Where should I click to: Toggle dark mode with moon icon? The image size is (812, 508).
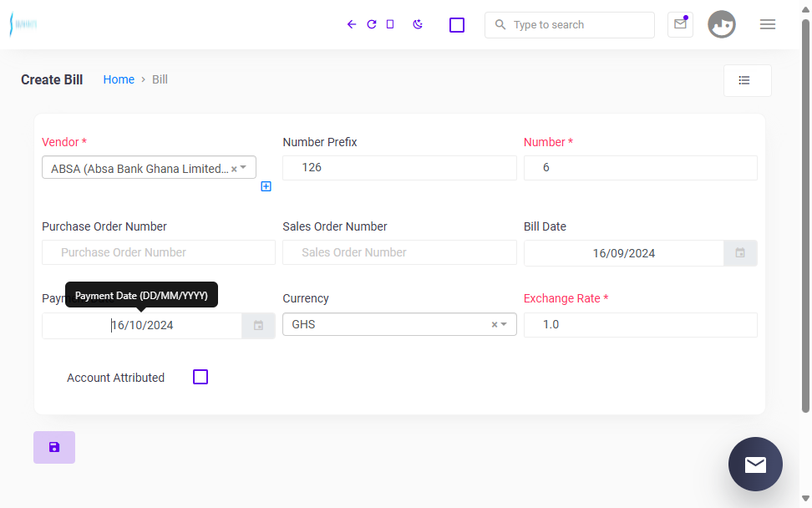(418, 24)
